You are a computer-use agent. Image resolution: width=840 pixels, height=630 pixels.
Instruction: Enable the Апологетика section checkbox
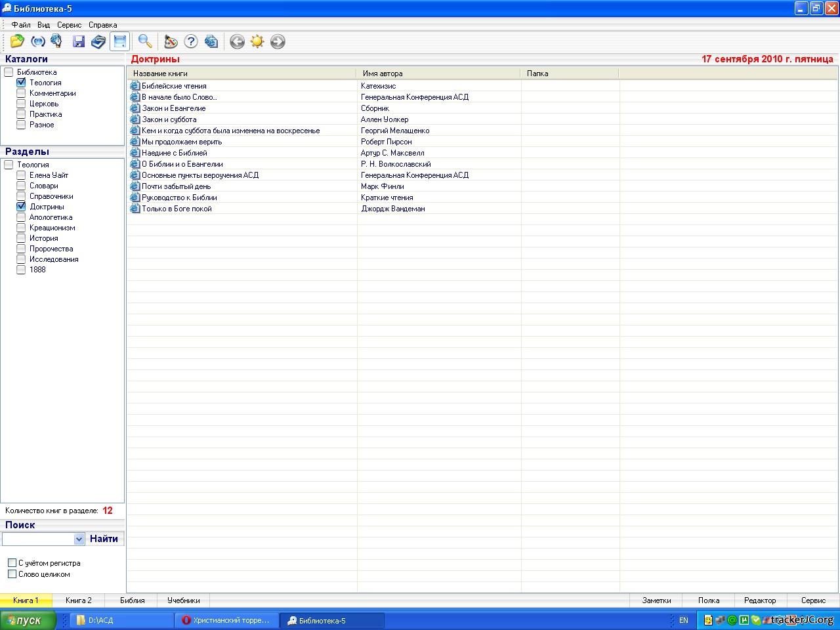click(21, 217)
